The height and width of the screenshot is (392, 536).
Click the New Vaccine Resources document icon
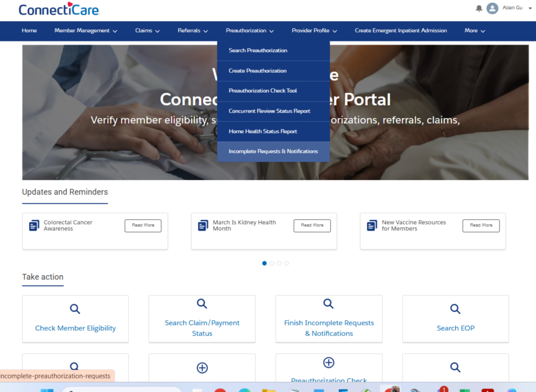[372, 226]
